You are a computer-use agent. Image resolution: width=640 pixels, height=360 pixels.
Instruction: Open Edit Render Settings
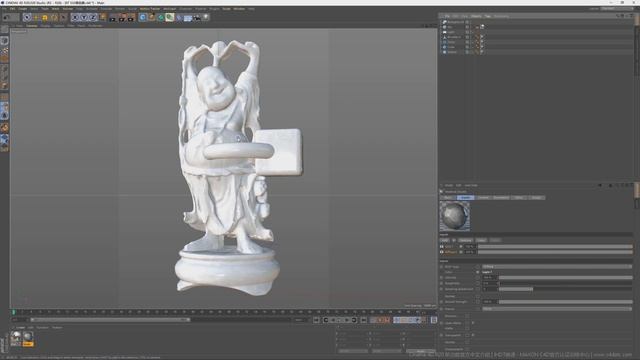131,18
